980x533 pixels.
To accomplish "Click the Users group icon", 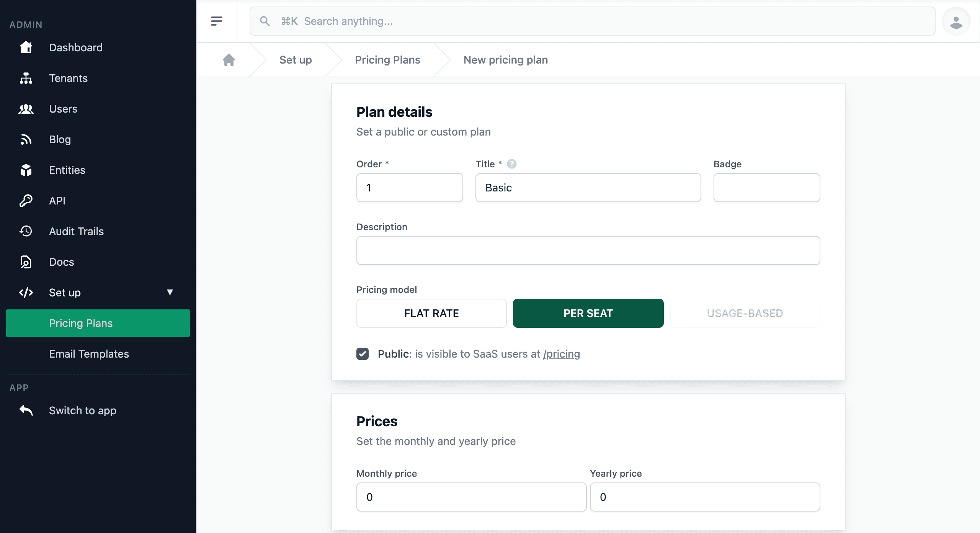I will coord(26,109).
